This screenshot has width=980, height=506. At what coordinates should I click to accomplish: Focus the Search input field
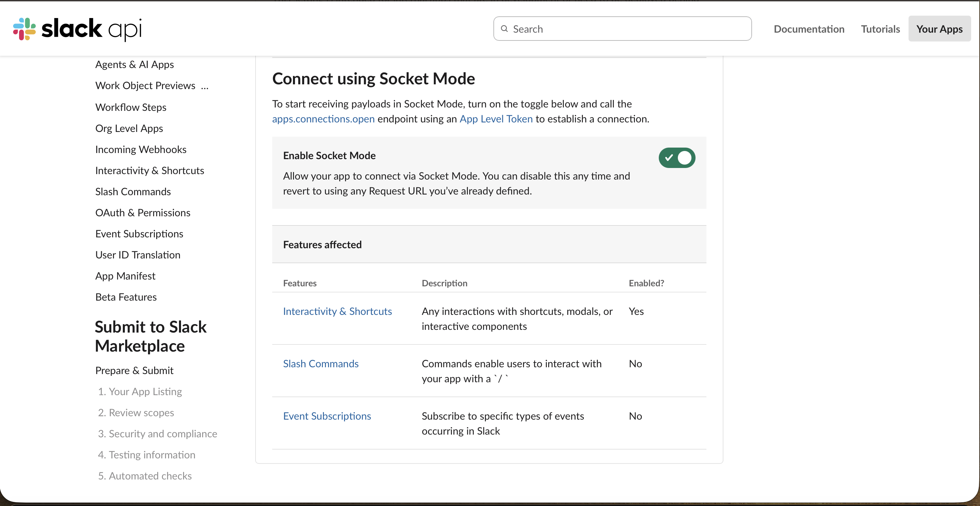[622, 29]
